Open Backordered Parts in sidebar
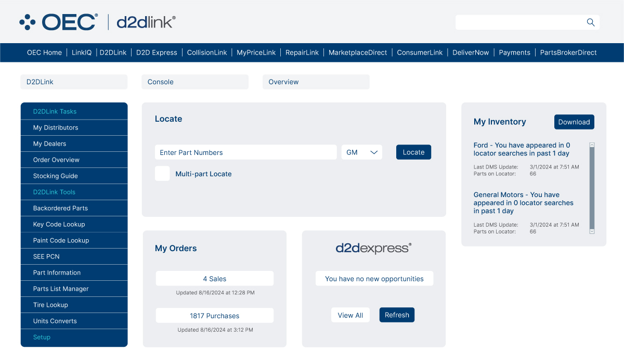The width and height of the screenshot is (624, 364). pyautogui.click(x=74, y=209)
